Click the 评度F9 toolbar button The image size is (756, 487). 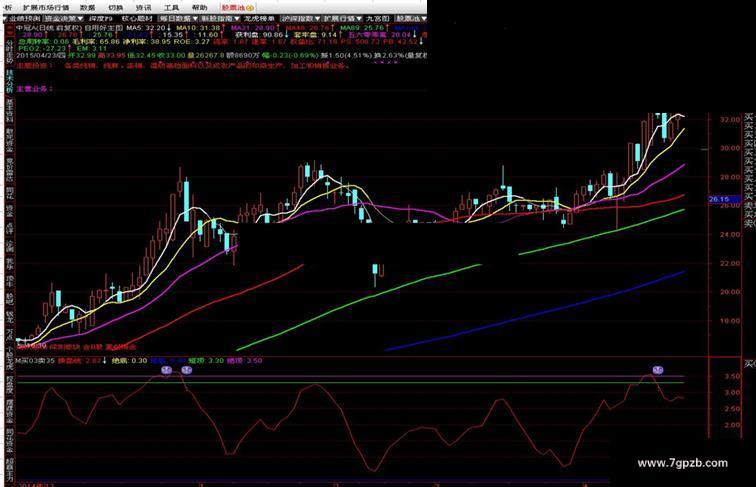coord(100,19)
